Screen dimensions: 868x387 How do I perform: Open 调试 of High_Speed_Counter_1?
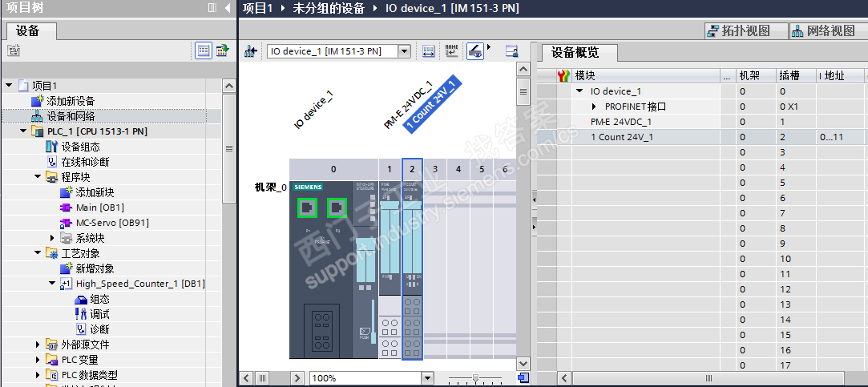99,314
